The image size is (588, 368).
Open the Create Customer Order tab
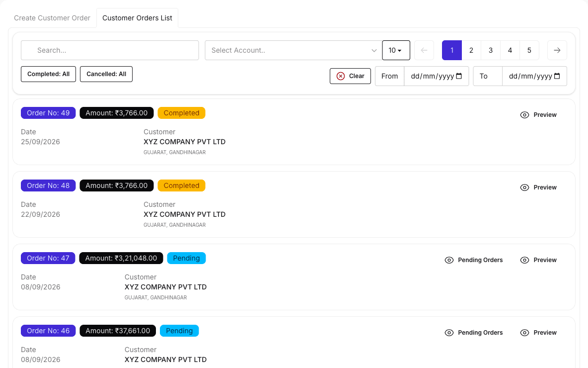coord(52,18)
